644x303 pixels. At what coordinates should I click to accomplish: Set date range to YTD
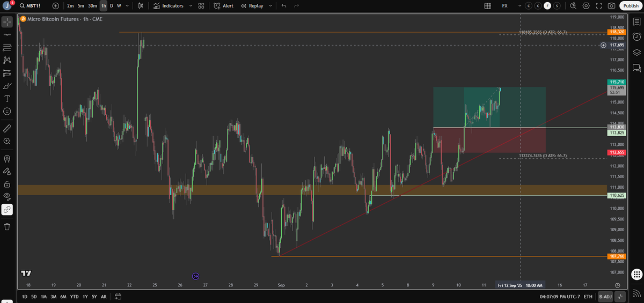[74, 296]
